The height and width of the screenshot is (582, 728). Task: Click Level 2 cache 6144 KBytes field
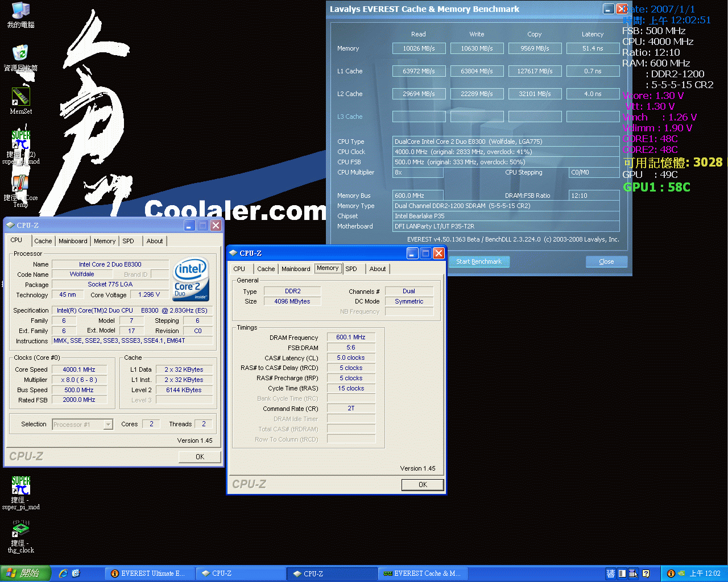click(184, 390)
